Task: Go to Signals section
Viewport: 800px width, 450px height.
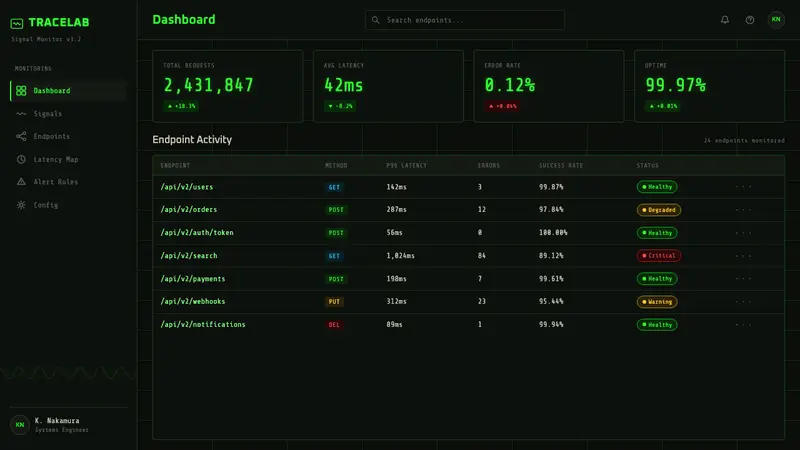Action: pyautogui.click(x=68, y=114)
